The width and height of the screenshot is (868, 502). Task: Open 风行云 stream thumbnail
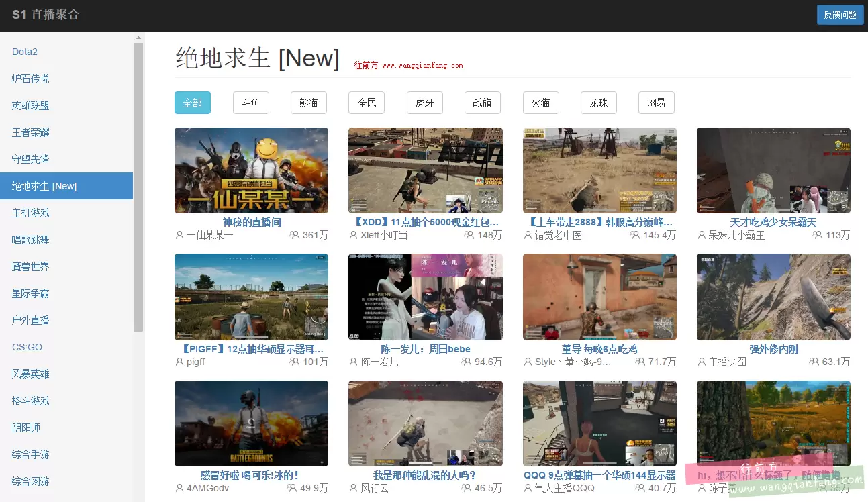tap(426, 423)
